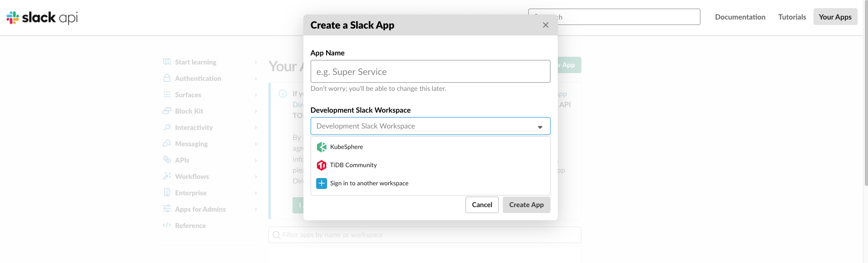
Task: Click the Block Kit icon
Action: [x=167, y=111]
